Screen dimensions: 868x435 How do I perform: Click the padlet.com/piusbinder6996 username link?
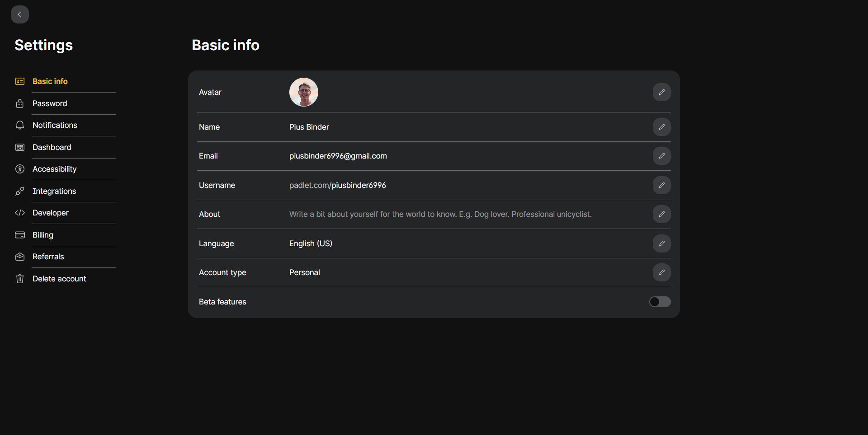coord(337,185)
